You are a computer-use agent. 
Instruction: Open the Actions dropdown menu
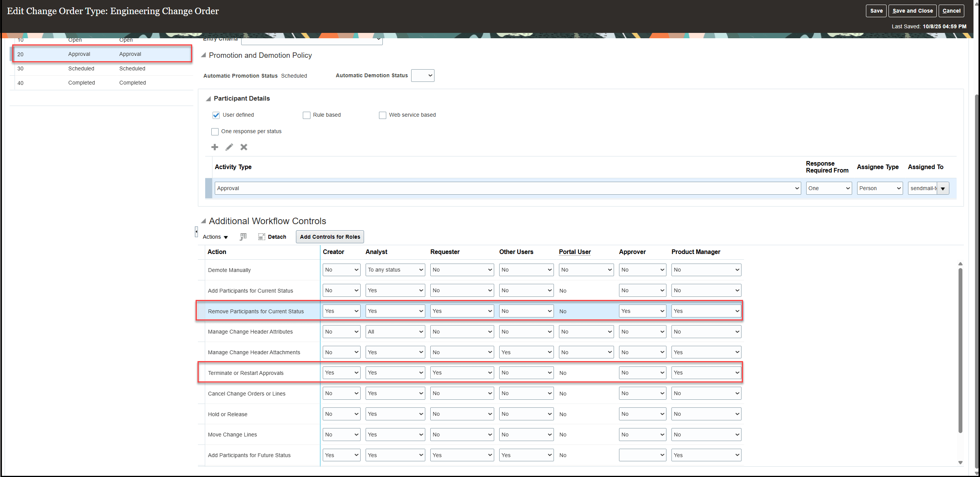pyautogui.click(x=214, y=237)
